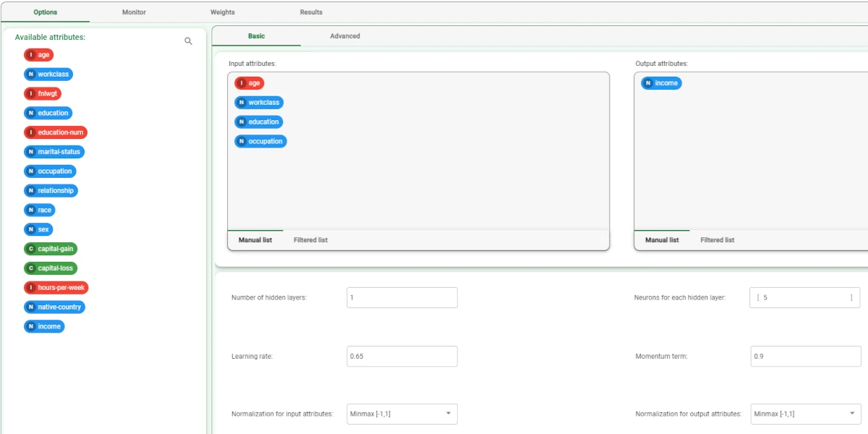Screen dimensions: 868x434
Task: Select age in Available attributes
Action: (39, 55)
